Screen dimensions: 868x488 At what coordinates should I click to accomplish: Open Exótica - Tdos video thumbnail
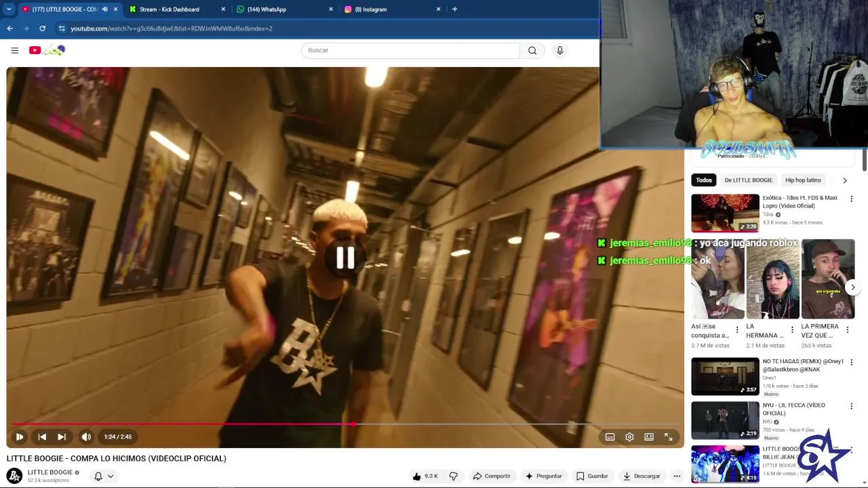tap(725, 213)
